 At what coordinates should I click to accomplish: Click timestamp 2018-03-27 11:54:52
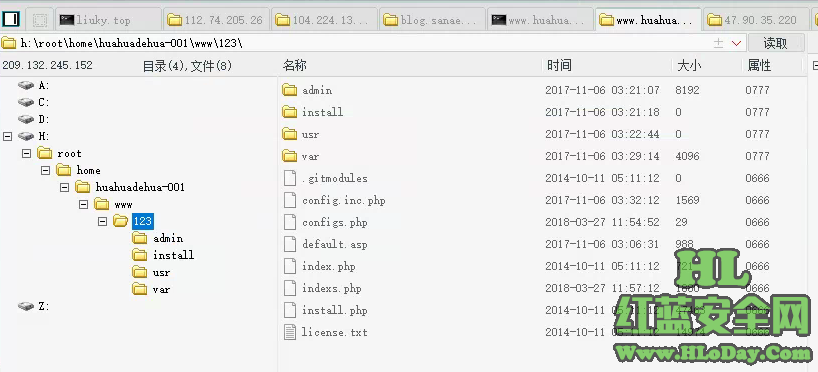pos(602,222)
